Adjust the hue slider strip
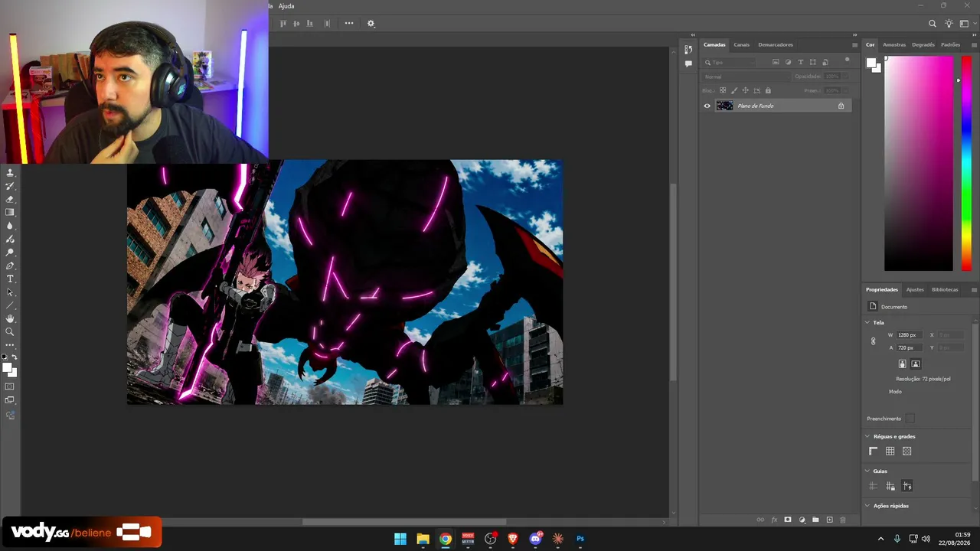The height and width of the screenshot is (551, 980). pos(966,164)
